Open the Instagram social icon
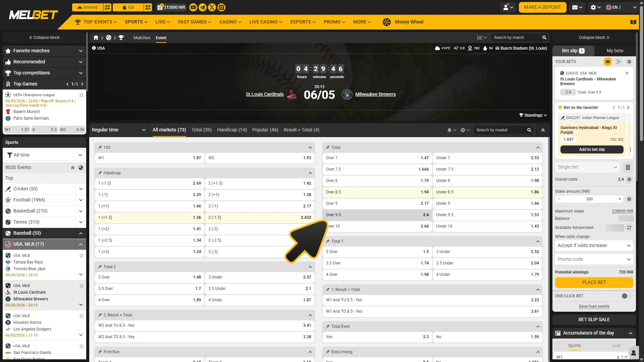 (x=221, y=7)
